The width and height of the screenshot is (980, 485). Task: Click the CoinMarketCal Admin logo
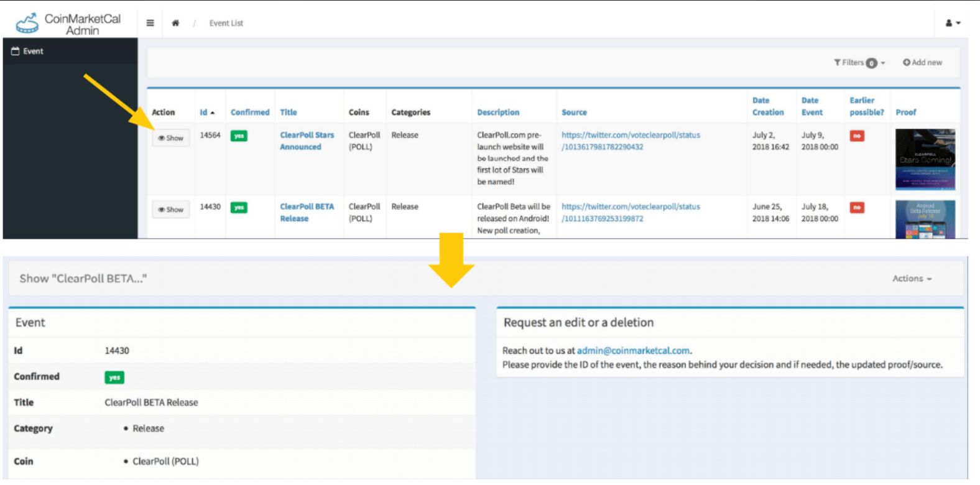click(68, 24)
